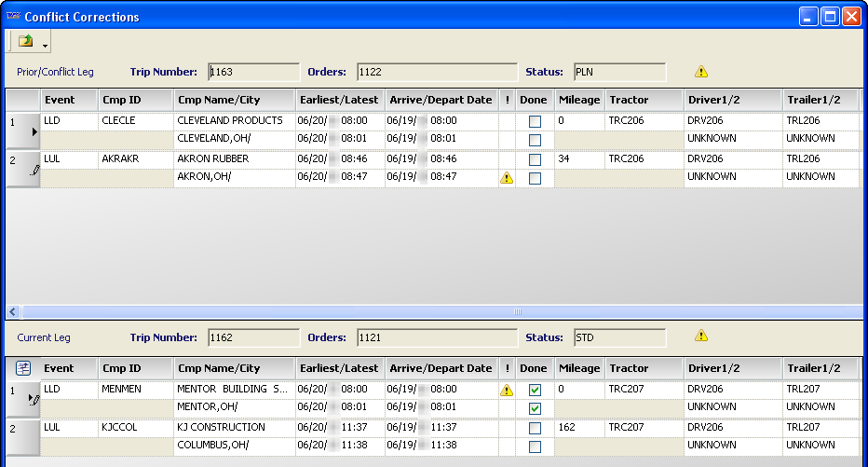This screenshot has width=868, height=467.
Task: Open the toolbar icon's dropdown arrow
Action: [x=45, y=46]
